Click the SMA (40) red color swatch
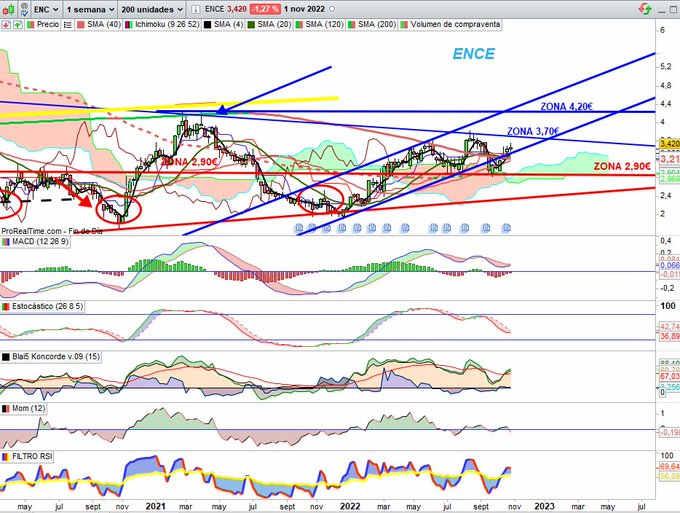Viewport: 680px width, 513px height. click(81, 25)
